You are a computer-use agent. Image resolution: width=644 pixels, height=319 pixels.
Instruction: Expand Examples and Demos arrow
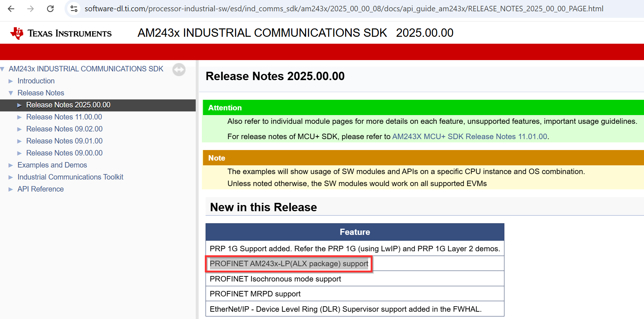[x=11, y=165]
